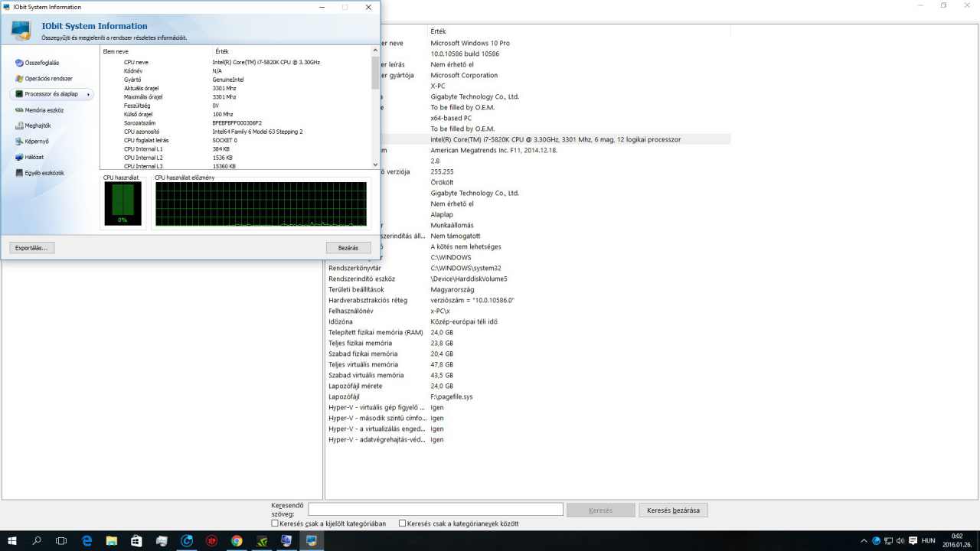980x551 pixels.
Task: Launch Microsoft Edge from the taskbar
Action: pyautogui.click(x=87, y=540)
